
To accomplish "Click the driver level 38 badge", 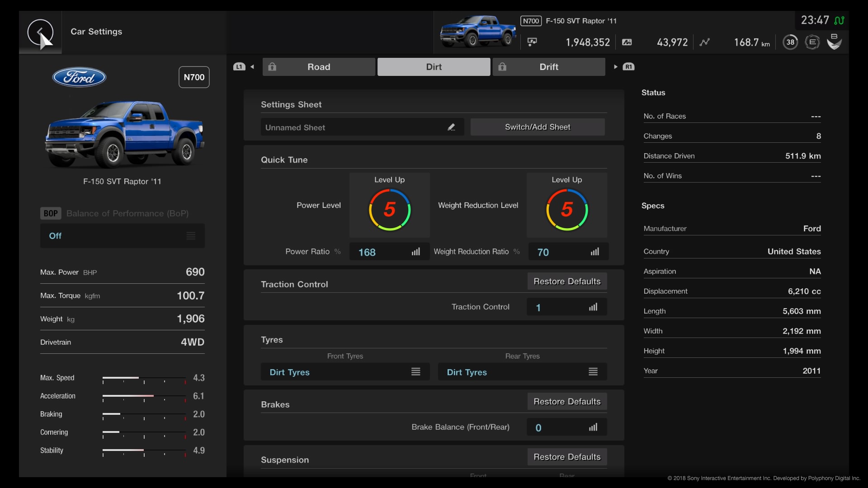I will tap(790, 42).
